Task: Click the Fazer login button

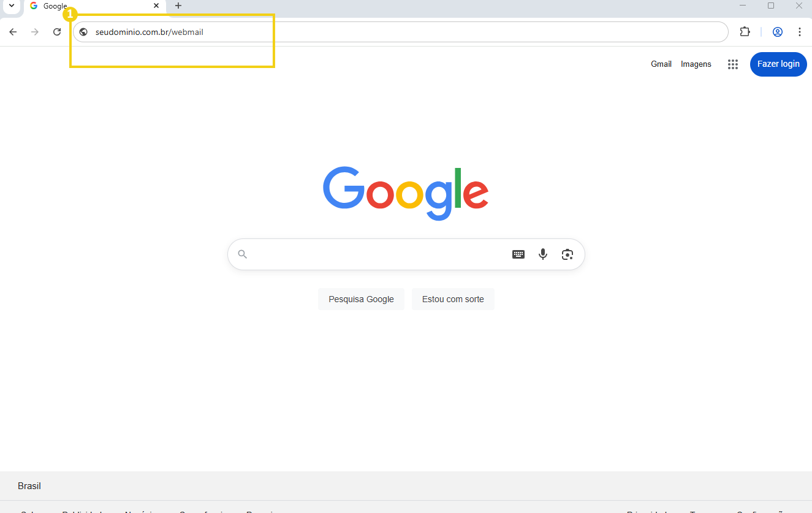Action: click(778, 64)
